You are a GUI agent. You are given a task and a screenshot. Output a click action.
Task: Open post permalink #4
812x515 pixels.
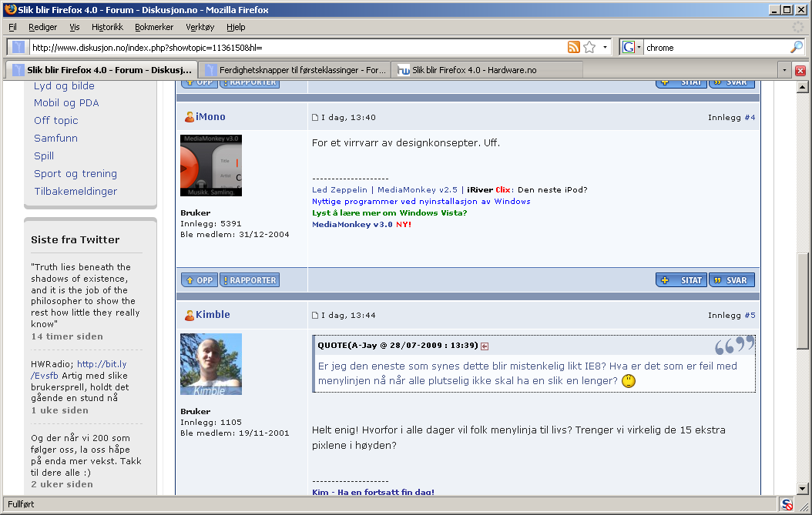pos(750,118)
